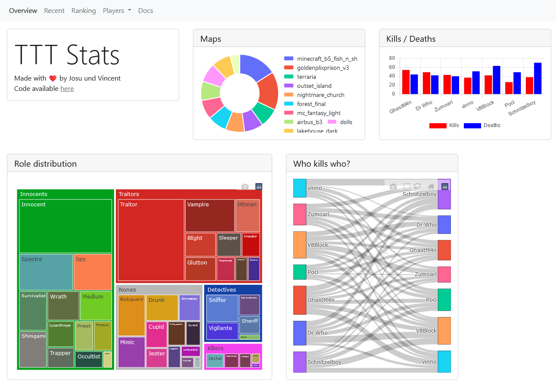Reset Who kills who view with home icon
The width and height of the screenshot is (556, 392).
(x=431, y=187)
